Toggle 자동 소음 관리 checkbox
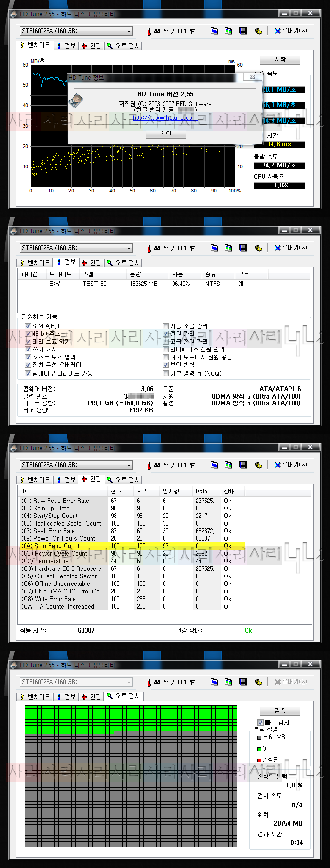Screen dimensions: 330x868 165,326
